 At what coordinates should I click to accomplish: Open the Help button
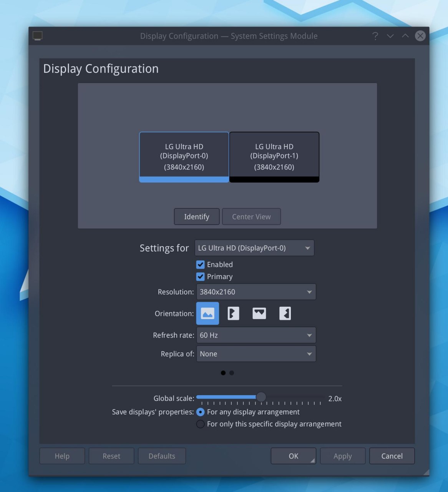(62, 456)
